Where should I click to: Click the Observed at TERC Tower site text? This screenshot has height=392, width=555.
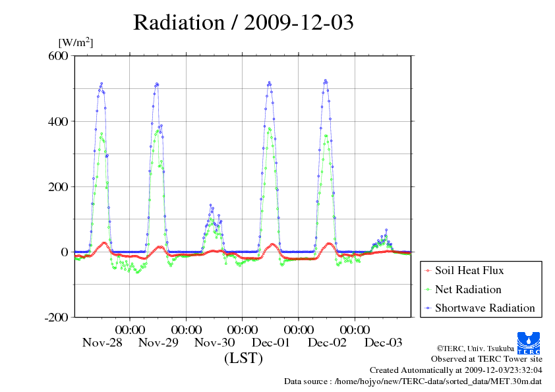[x=486, y=359]
